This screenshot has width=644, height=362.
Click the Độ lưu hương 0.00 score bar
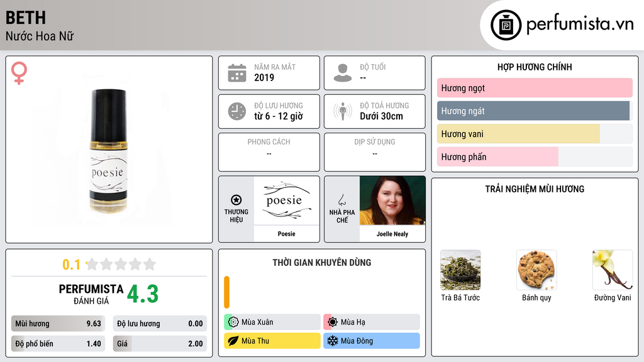[160, 324]
